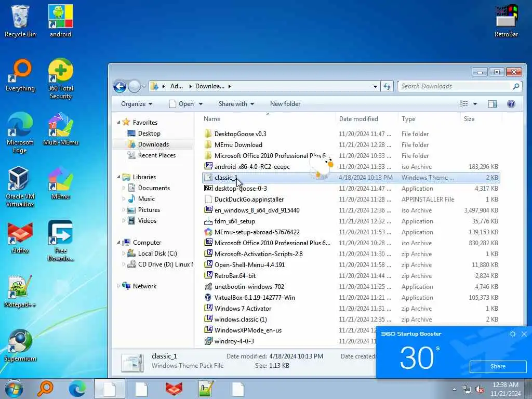Click the Open toolbar button
Image resolution: width=532 pixels, height=399 pixels.
pyautogui.click(x=181, y=104)
